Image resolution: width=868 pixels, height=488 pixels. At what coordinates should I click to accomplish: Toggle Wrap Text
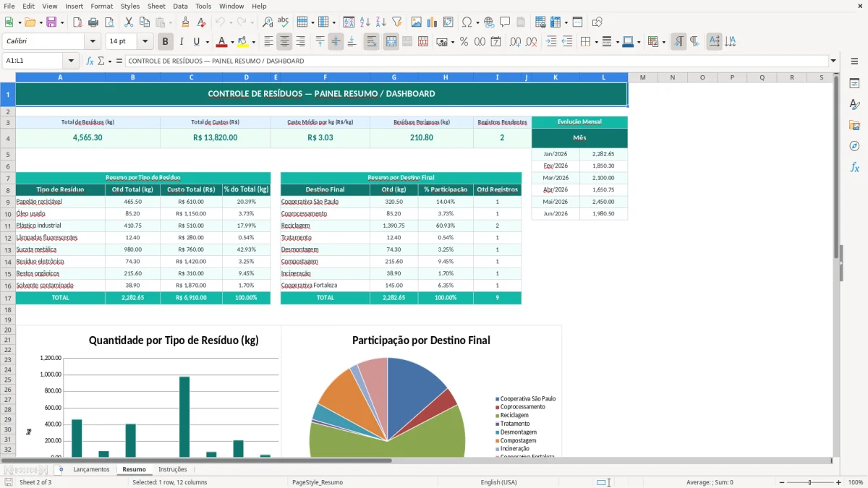(372, 42)
